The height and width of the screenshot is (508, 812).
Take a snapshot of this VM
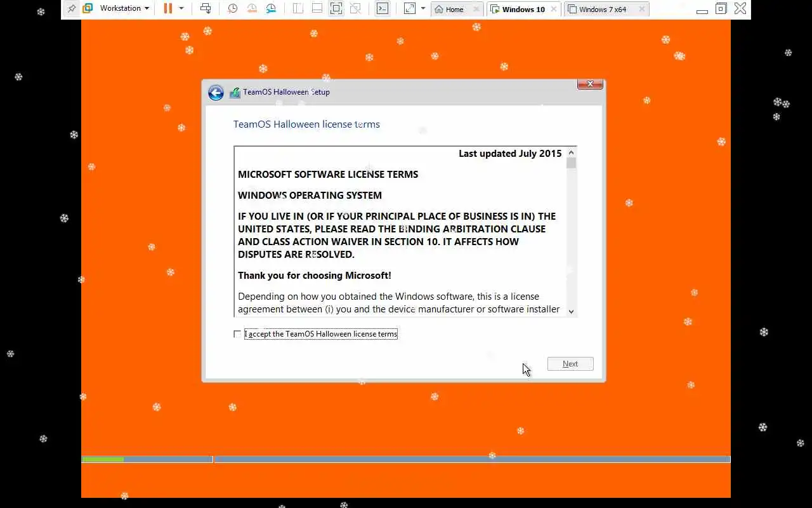(233, 9)
